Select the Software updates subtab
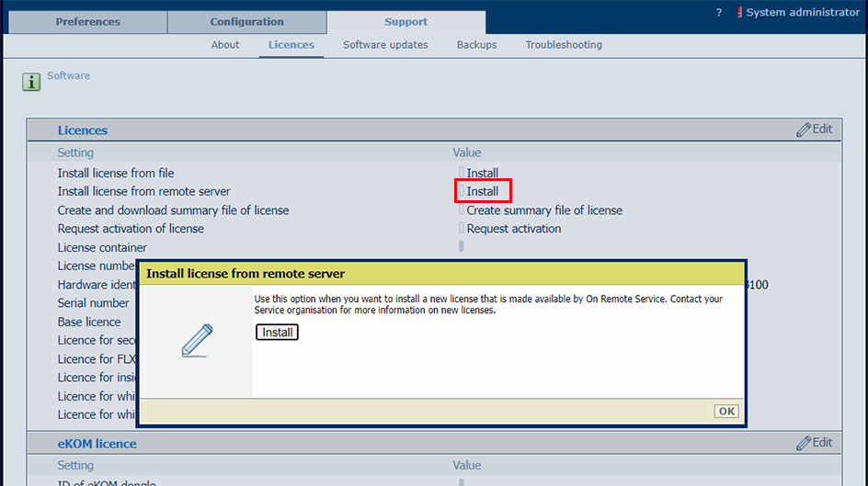The width and height of the screenshot is (868, 486). coord(385,45)
